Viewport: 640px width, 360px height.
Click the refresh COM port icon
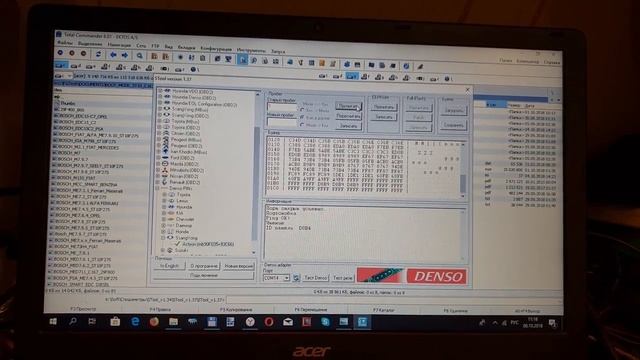point(296,278)
